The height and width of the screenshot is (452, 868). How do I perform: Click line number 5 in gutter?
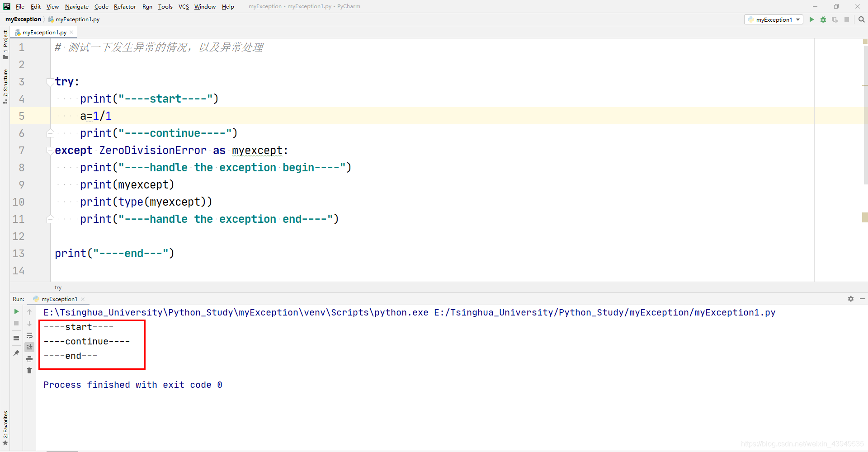[x=21, y=116]
